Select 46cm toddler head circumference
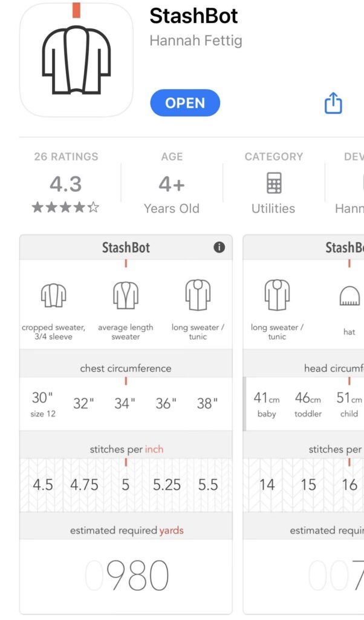This screenshot has width=364, height=620. [x=308, y=404]
